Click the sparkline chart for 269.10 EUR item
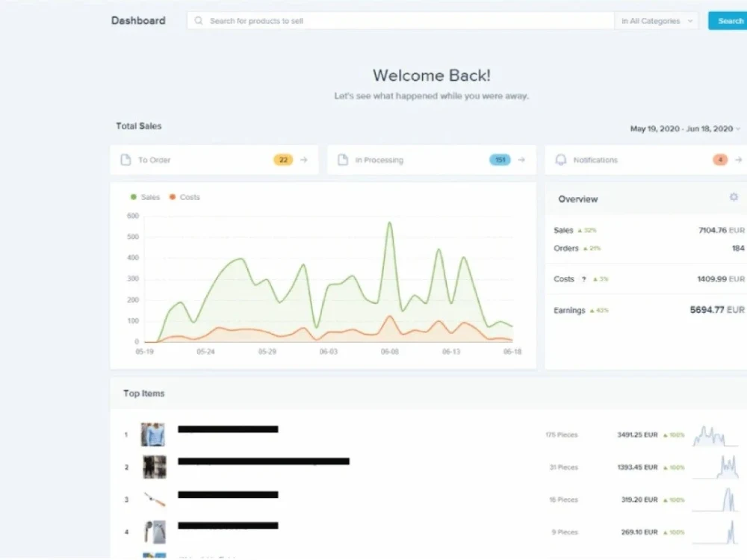Screen dimensions: 747x560 pyautogui.click(x=715, y=532)
